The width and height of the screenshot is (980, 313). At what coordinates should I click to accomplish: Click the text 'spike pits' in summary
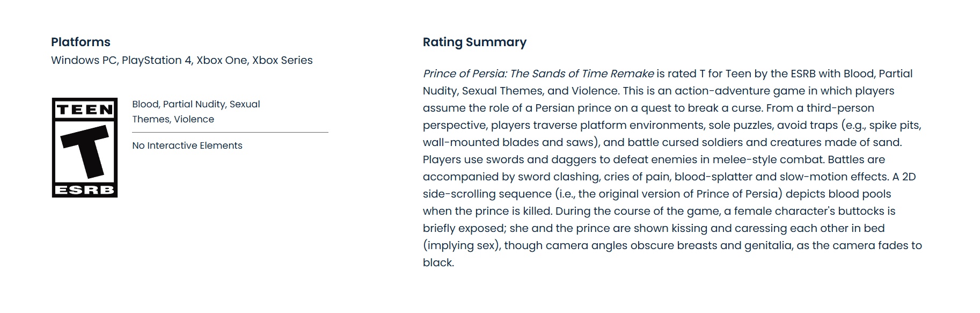pyautogui.click(x=894, y=125)
